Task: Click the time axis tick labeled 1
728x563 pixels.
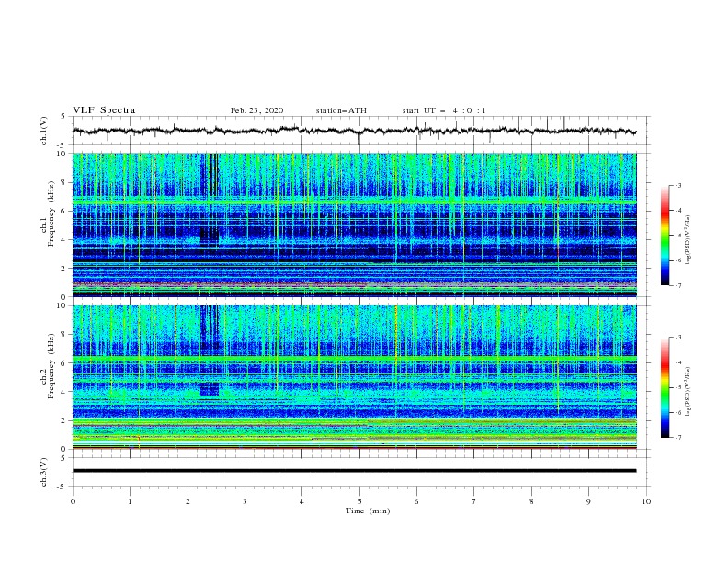Action: [130, 501]
